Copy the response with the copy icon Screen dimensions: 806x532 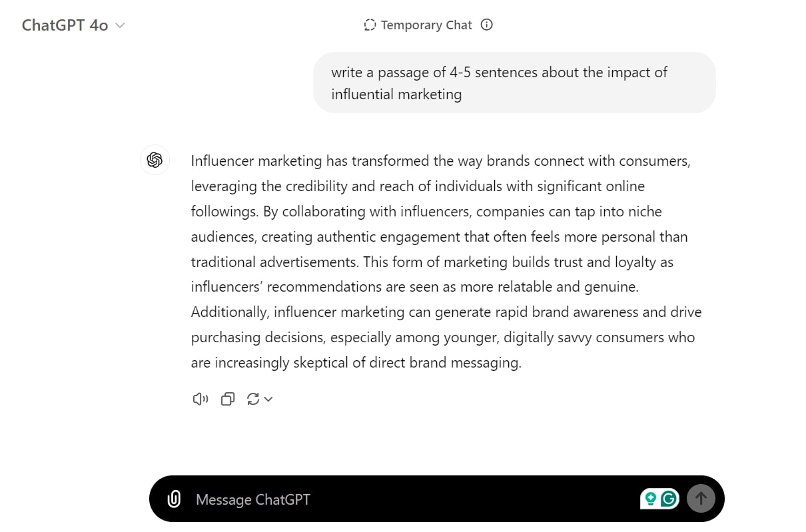point(228,399)
